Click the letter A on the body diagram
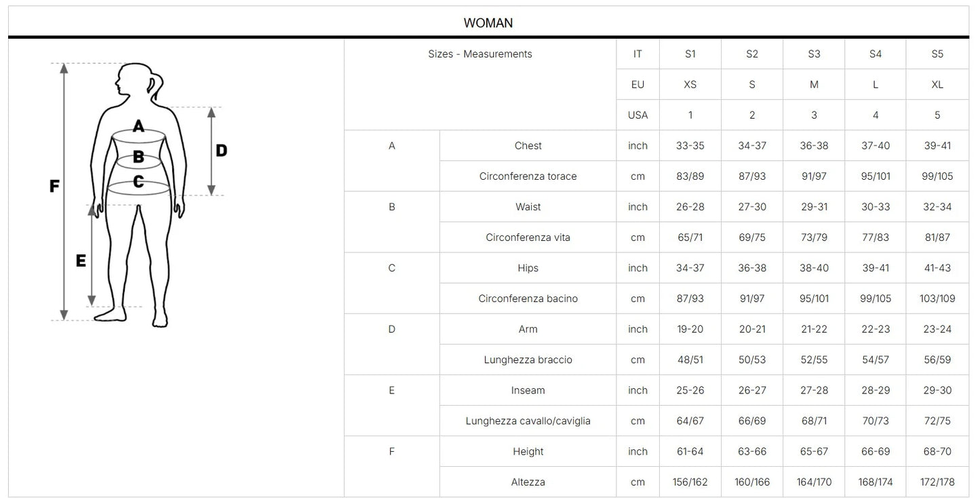The image size is (980, 498). [x=138, y=126]
